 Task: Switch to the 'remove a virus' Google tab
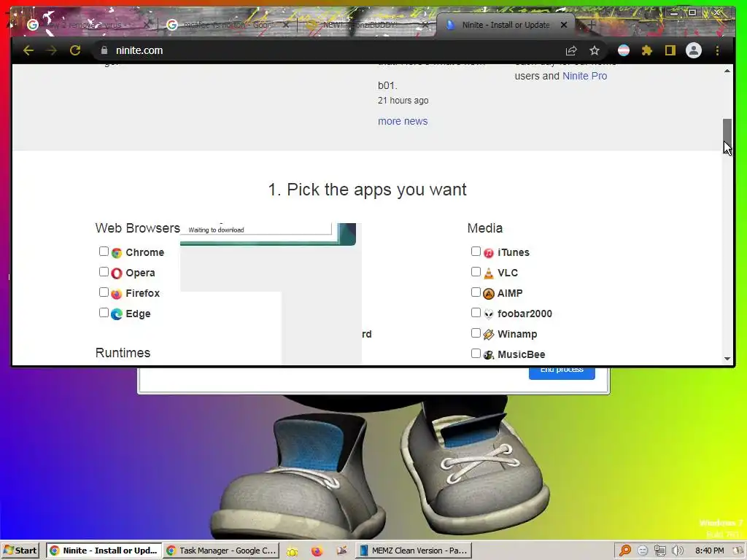point(88,25)
